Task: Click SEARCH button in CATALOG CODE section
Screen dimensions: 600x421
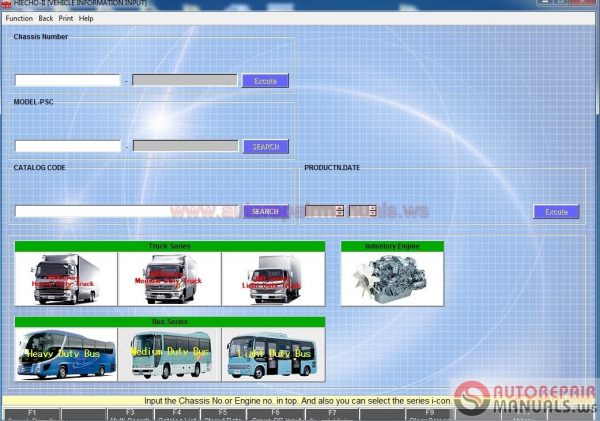Action: (x=266, y=212)
